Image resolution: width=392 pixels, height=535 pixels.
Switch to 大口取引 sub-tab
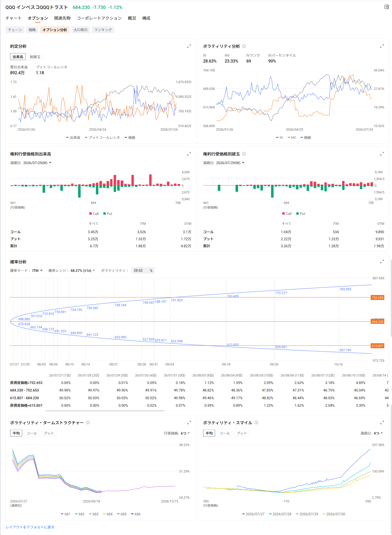(x=81, y=30)
